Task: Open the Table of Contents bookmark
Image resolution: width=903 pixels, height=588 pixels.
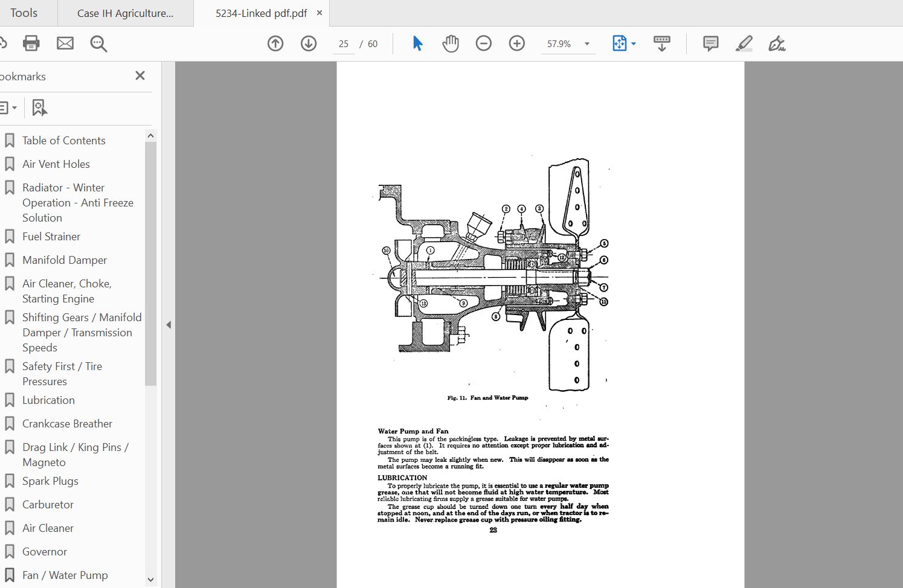Action: [x=63, y=140]
